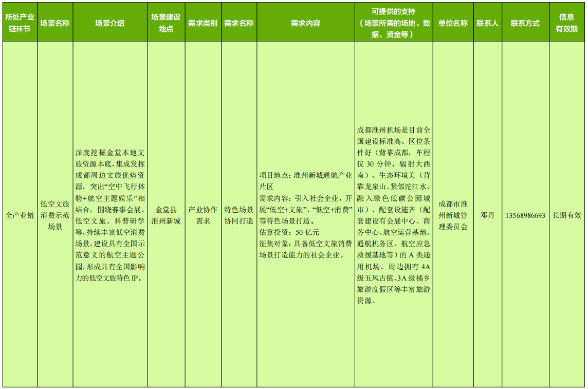Click the 全产业链 data cell
Image resolution: width=588 pixels, height=389 pixels.
click(20, 215)
